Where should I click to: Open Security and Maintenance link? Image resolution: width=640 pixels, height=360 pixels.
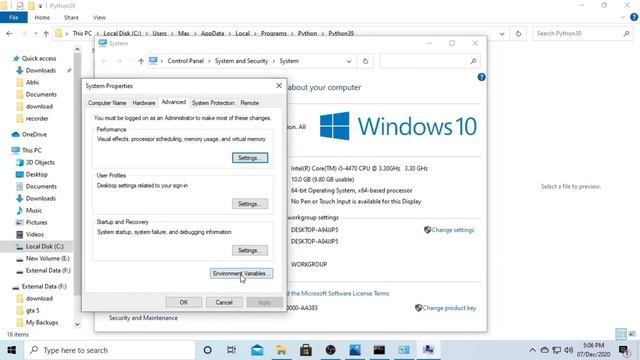[143, 318]
